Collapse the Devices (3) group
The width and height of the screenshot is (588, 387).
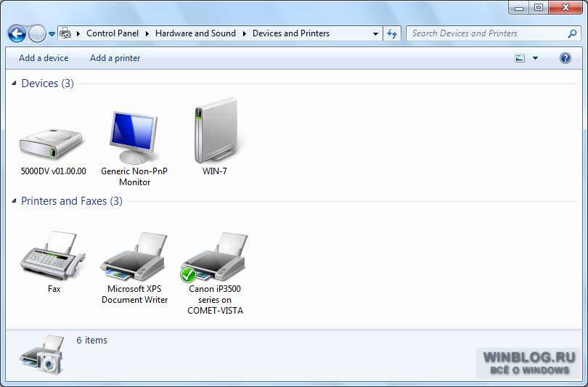[14, 83]
